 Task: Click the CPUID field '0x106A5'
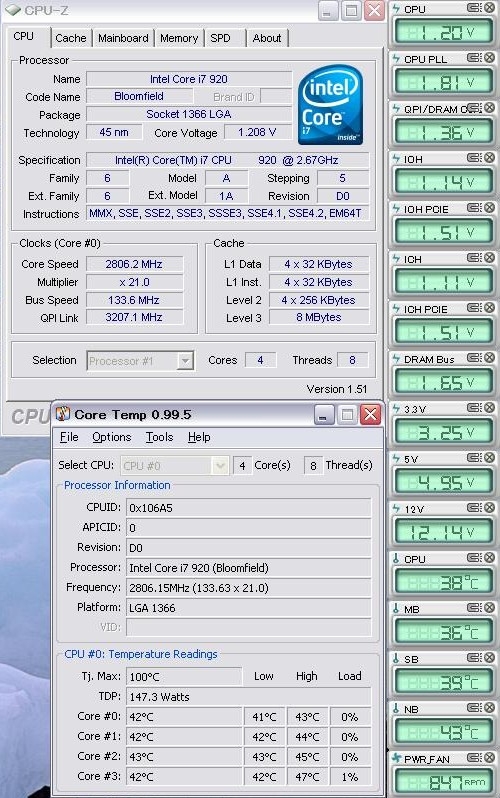248,508
